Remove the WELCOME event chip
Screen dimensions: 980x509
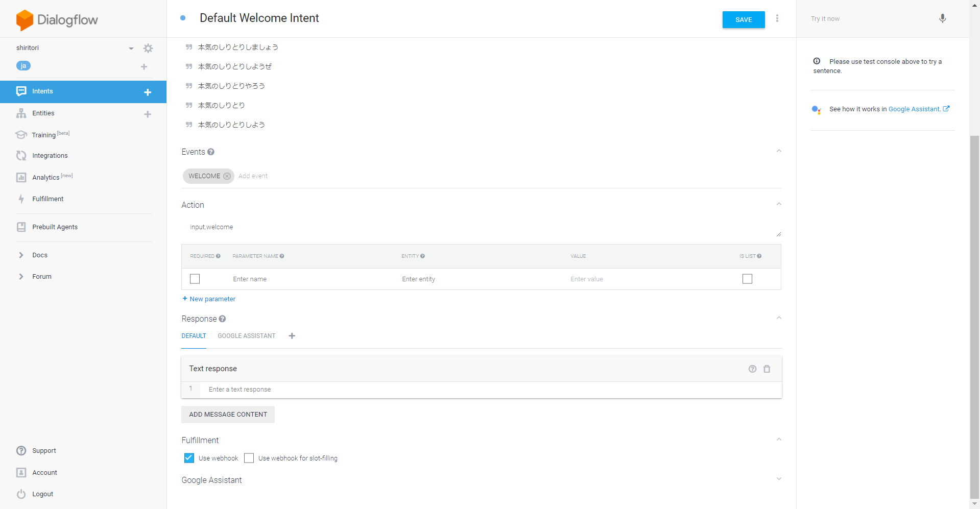(227, 176)
